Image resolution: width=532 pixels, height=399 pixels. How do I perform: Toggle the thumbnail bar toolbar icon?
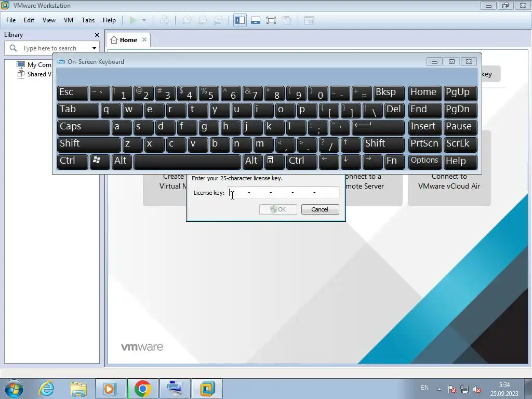(x=256, y=20)
